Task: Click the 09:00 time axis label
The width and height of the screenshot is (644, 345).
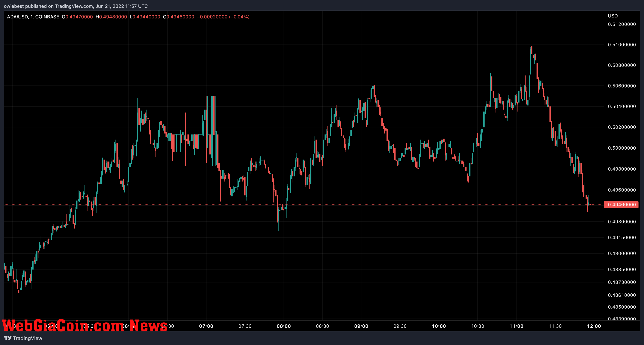Action: click(x=361, y=326)
